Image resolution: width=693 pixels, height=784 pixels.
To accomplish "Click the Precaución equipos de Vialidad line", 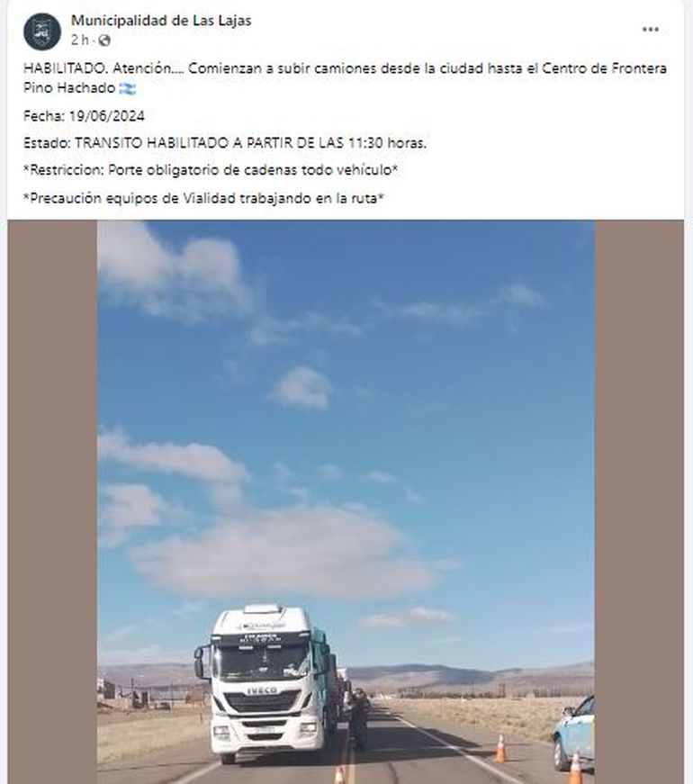I will click(x=203, y=198).
